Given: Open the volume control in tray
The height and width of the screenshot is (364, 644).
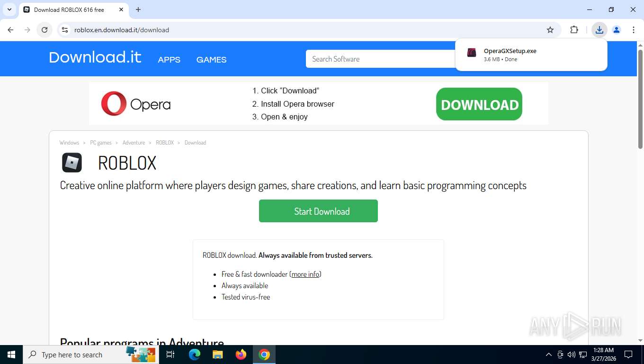Looking at the screenshot, I should (x=571, y=355).
